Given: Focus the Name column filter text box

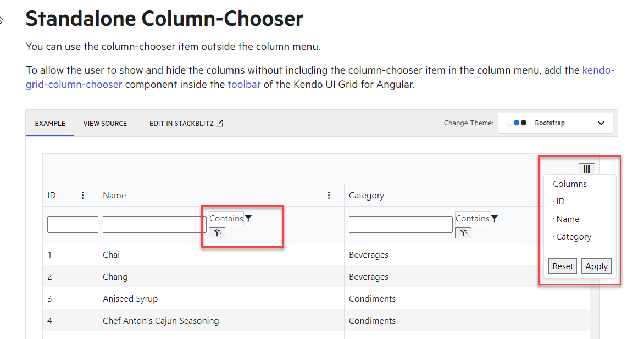Looking at the screenshot, I should [x=154, y=225].
